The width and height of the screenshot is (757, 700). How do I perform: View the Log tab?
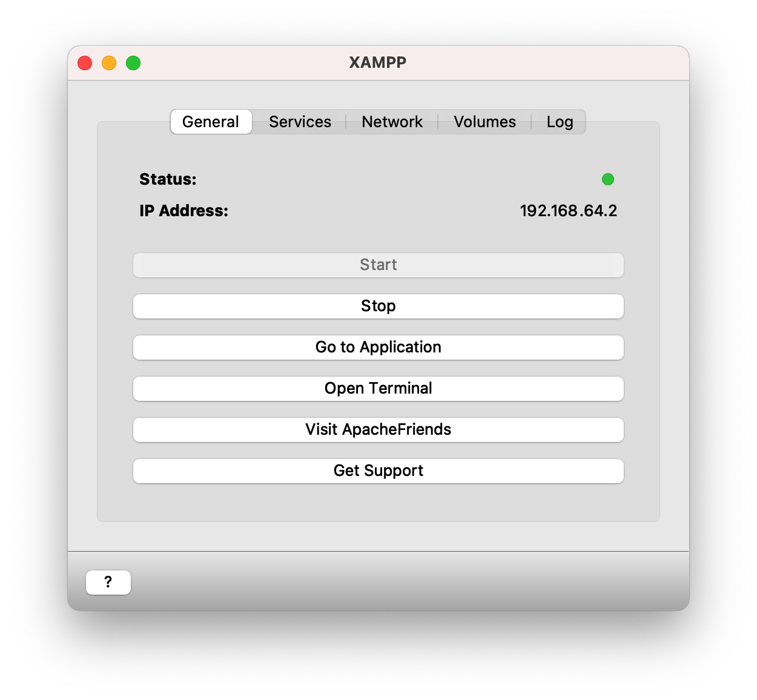point(560,122)
